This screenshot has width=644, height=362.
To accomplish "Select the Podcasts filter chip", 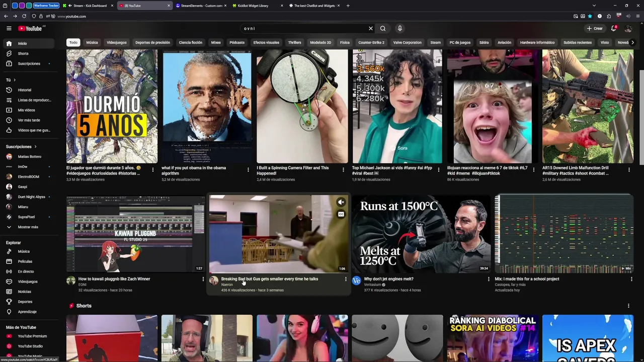I will [x=237, y=43].
